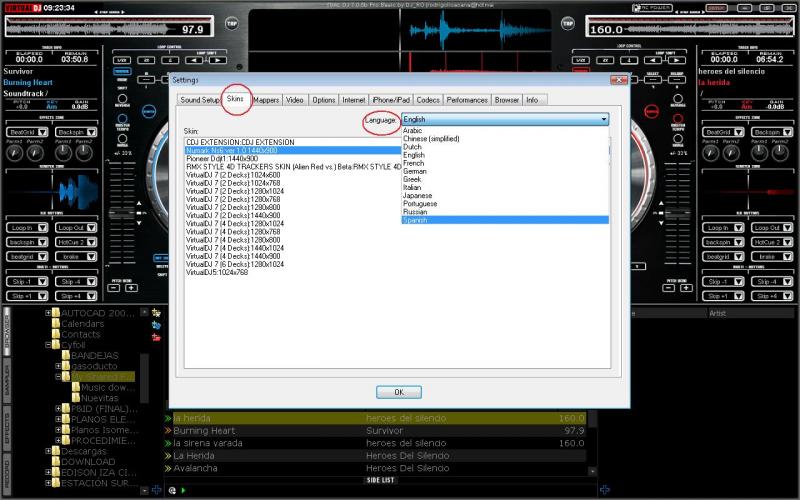Click the right deck red scratch circle button
800x500 pixels.
(x=651, y=111)
